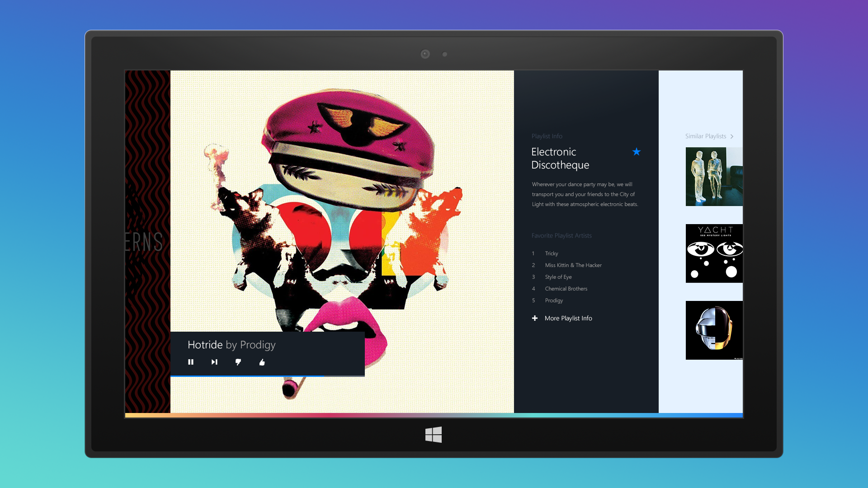
Task: Thumbs down the current song
Action: click(x=238, y=362)
